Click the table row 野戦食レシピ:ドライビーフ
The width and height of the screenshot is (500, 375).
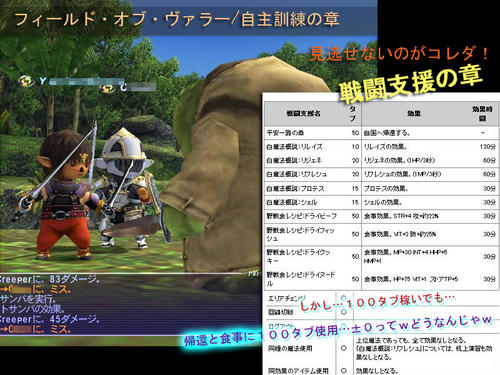[x=381, y=216]
